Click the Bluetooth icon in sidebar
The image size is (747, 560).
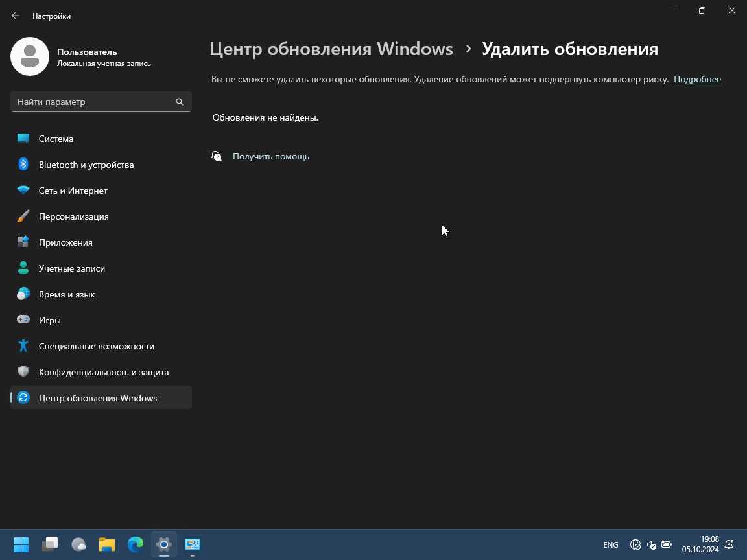tap(23, 164)
